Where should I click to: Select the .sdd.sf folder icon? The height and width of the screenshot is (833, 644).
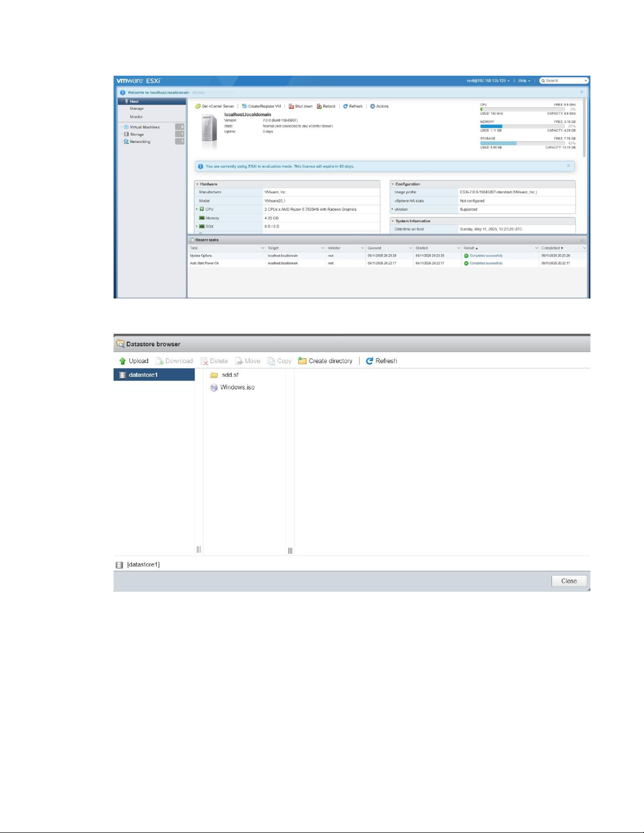tap(214, 375)
